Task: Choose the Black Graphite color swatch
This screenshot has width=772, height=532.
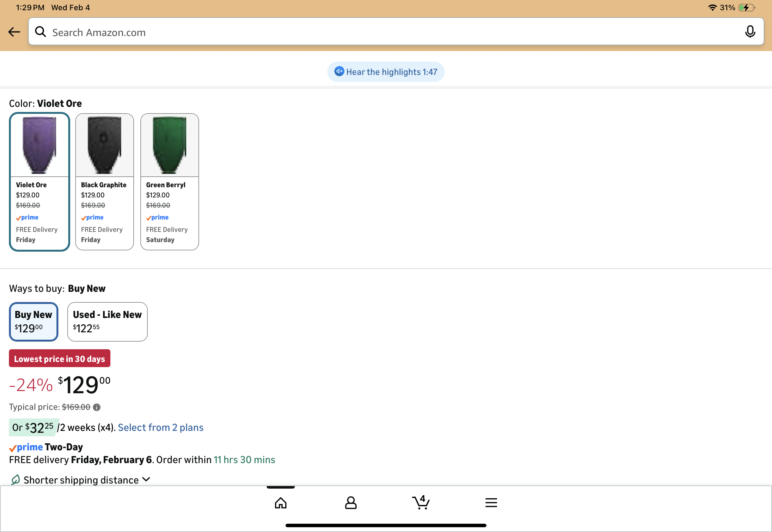Action: point(104,182)
